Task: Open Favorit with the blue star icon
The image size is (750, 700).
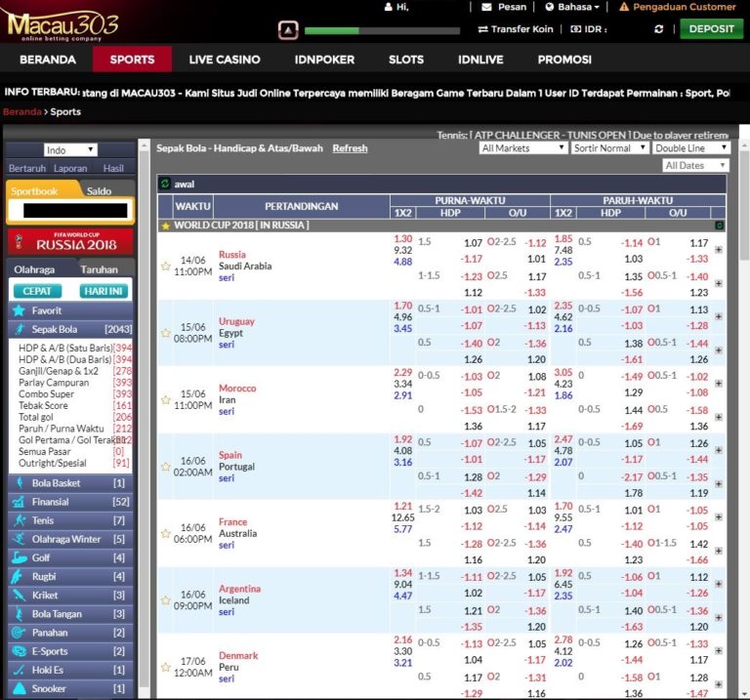Action: pyautogui.click(x=19, y=310)
